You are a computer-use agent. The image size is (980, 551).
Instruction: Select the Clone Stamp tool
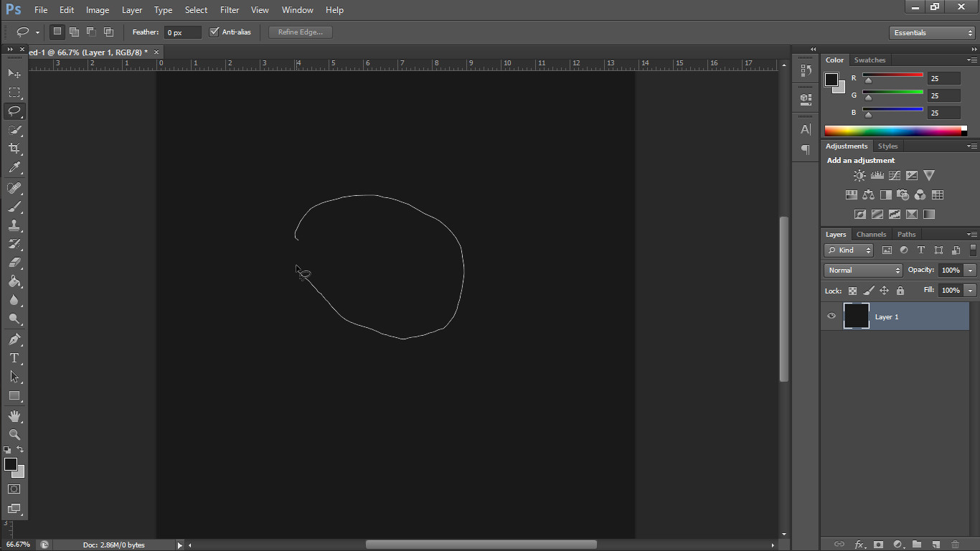(14, 225)
